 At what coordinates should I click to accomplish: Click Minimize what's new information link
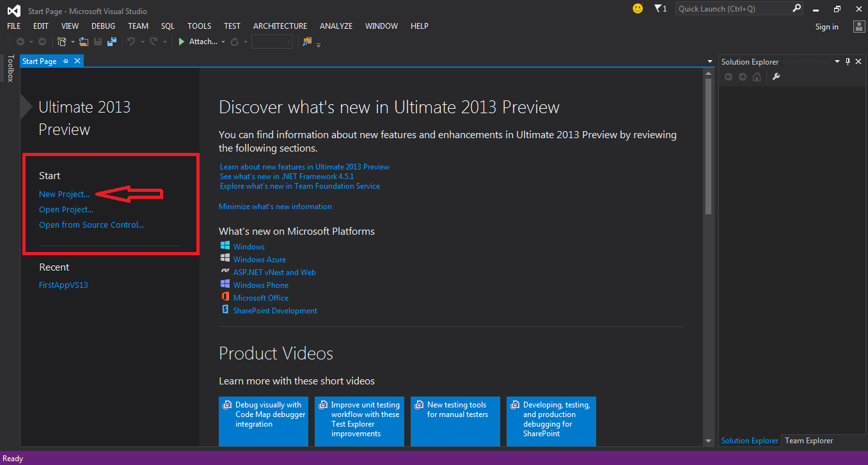(x=275, y=207)
